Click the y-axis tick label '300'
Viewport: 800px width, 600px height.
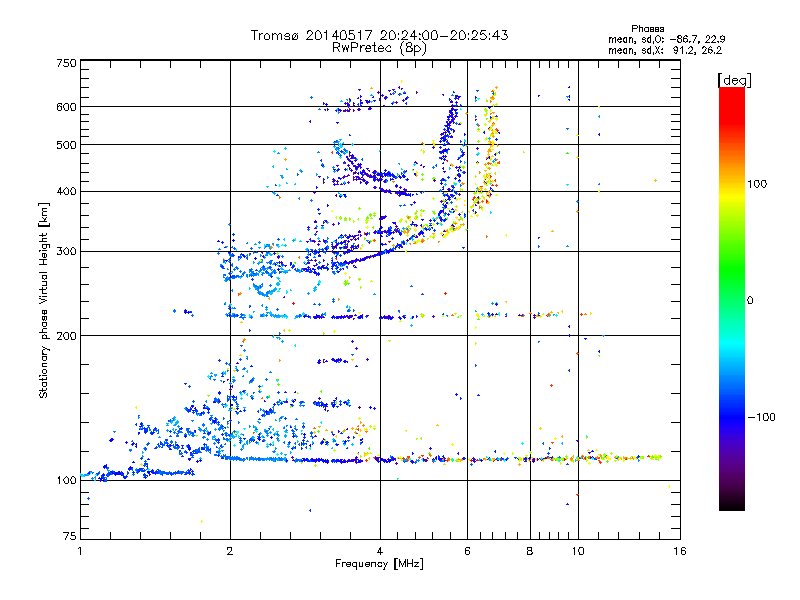coord(66,252)
